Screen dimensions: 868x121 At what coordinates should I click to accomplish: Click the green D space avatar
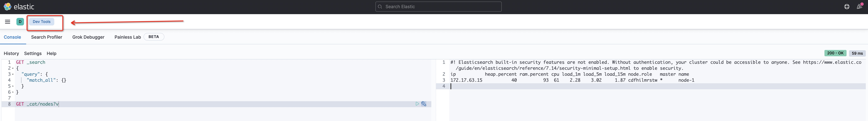pos(20,22)
